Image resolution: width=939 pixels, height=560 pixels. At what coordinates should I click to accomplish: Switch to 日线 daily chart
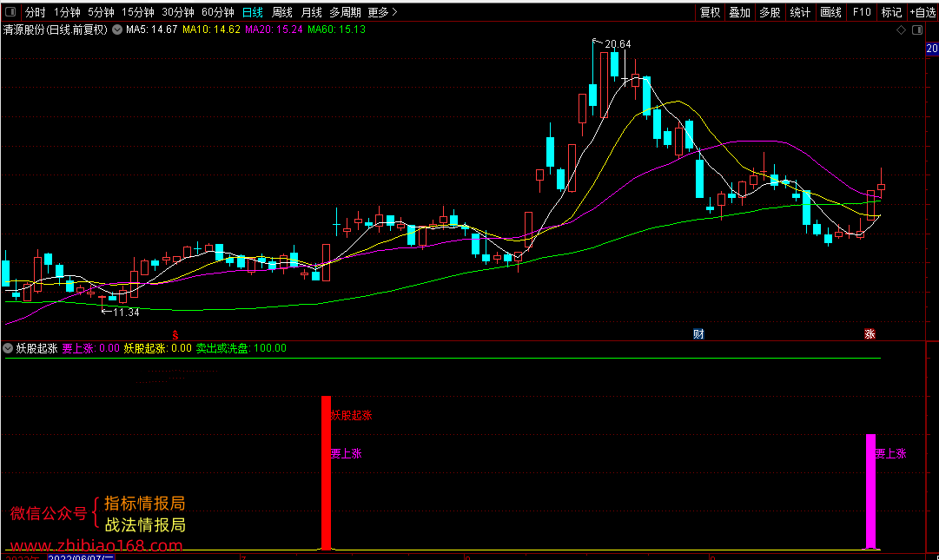[252, 12]
